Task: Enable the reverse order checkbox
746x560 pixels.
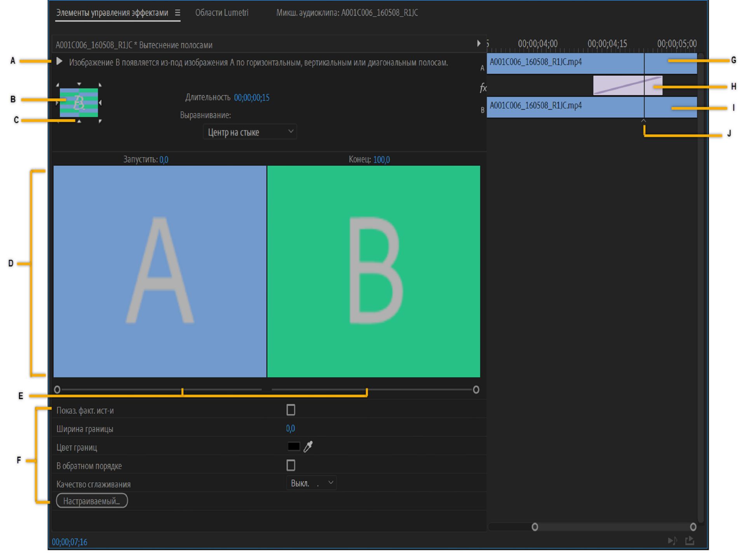Action: pos(291,465)
